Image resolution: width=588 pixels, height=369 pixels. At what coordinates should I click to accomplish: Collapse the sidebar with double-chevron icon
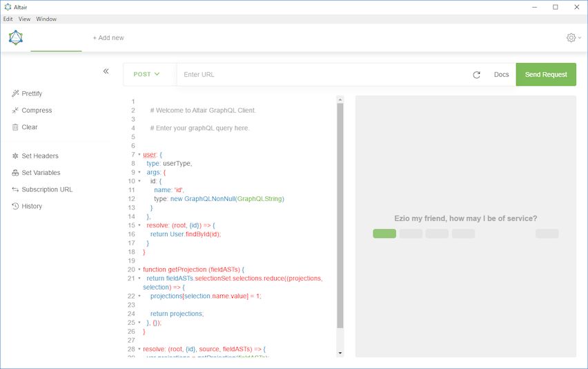click(x=106, y=71)
